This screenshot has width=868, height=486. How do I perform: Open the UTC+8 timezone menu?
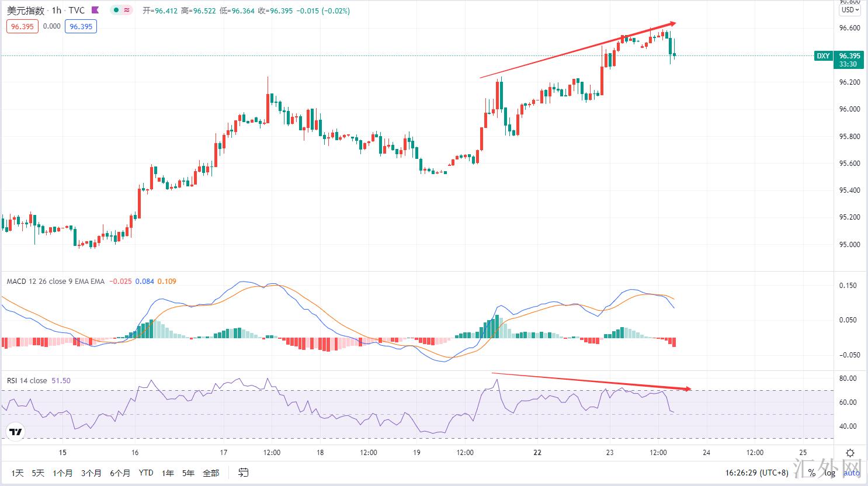pos(756,473)
